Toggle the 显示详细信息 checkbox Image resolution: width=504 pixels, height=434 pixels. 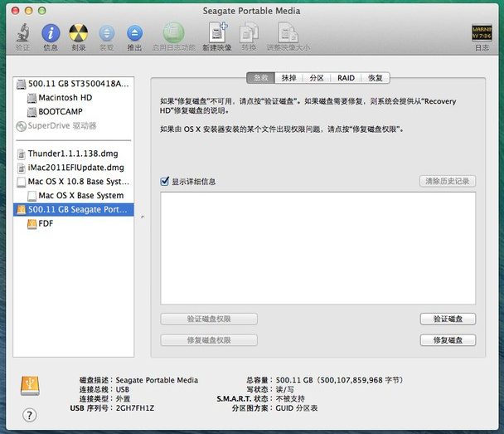click(x=165, y=181)
